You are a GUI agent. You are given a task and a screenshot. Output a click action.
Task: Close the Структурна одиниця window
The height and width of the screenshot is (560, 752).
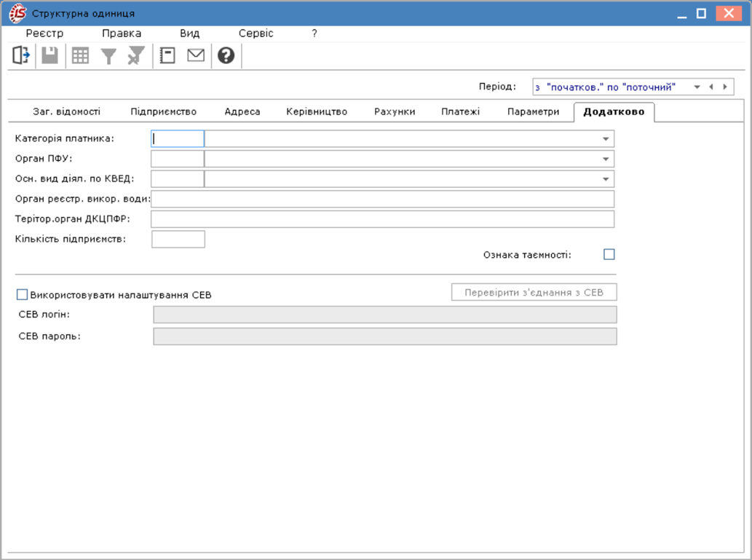point(729,13)
